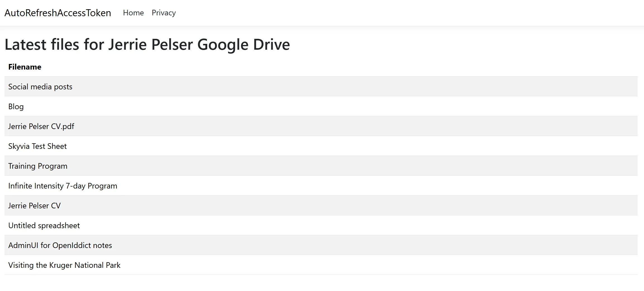644x291 pixels.
Task: Open the Privacy navigation link
Action: click(164, 13)
